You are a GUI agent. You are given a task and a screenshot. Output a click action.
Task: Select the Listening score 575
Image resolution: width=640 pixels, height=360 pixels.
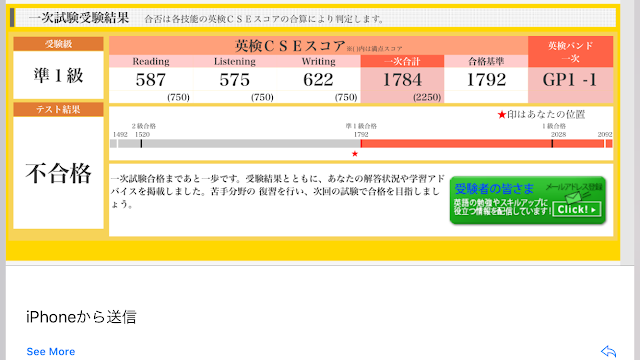tap(234, 80)
